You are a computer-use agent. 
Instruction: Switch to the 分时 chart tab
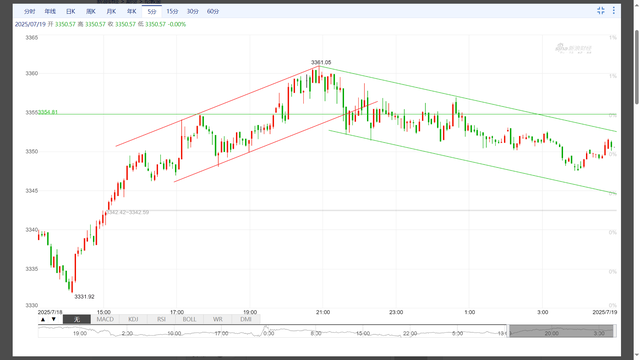[29, 11]
